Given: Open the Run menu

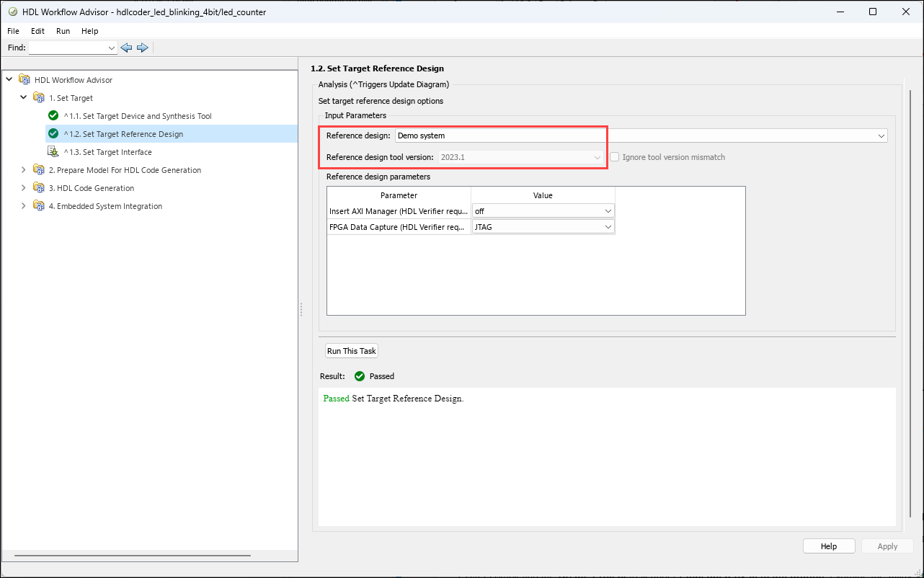Looking at the screenshot, I should [63, 32].
